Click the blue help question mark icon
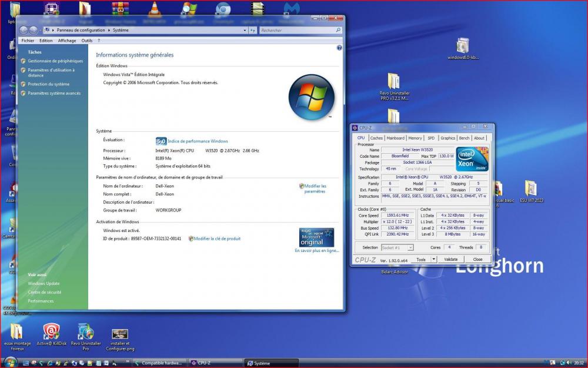 coord(339,48)
